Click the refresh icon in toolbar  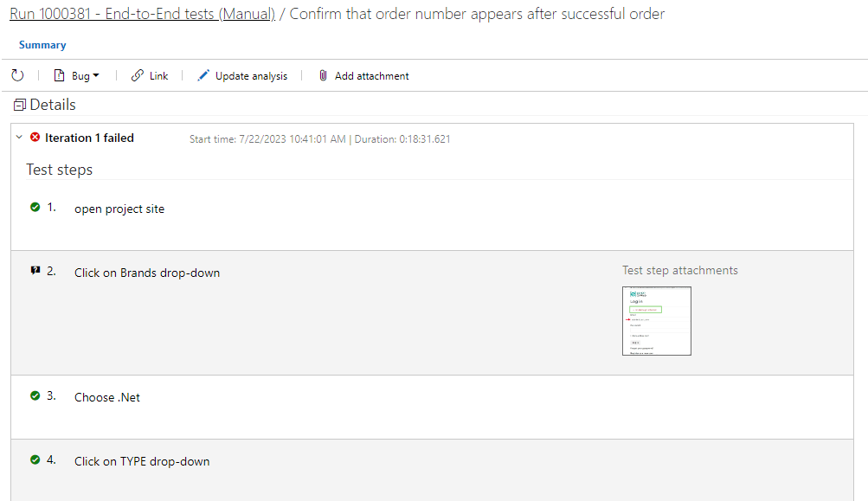[x=17, y=75]
